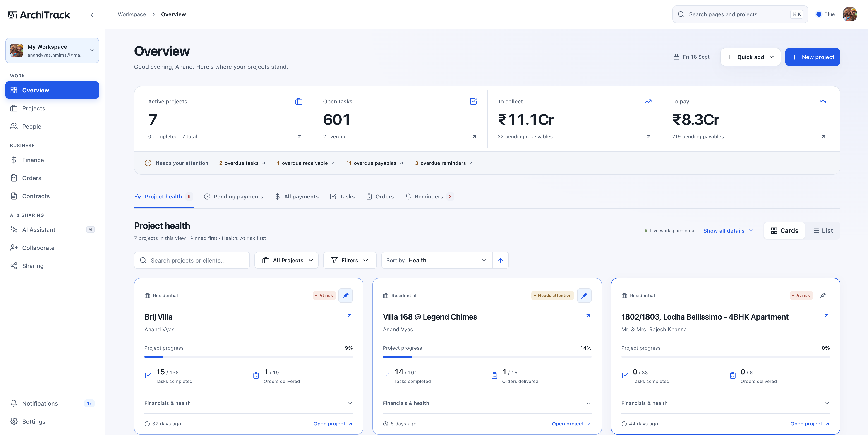Open the To collect card arrow
The width and height of the screenshot is (868, 435).
649,136
